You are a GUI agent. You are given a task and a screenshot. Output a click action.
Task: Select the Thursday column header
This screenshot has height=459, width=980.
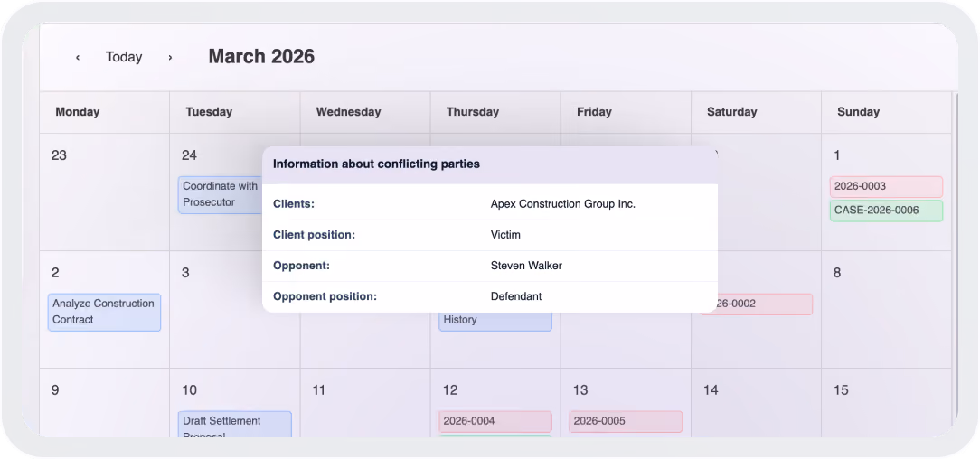473,112
